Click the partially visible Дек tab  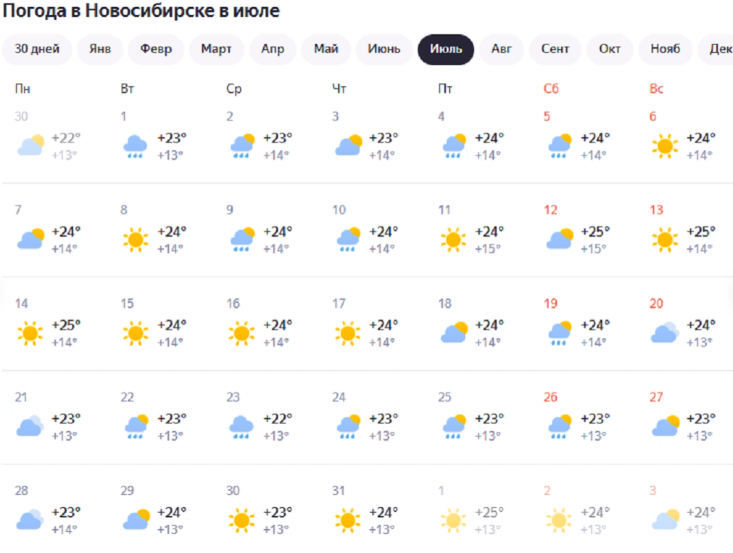tap(720, 49)
